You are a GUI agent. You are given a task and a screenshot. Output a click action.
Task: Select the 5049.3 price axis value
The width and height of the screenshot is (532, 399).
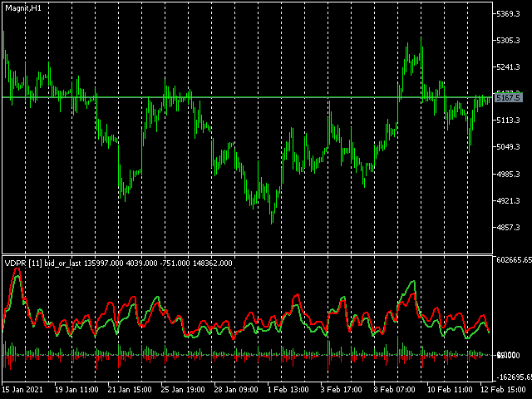point(508,147)
